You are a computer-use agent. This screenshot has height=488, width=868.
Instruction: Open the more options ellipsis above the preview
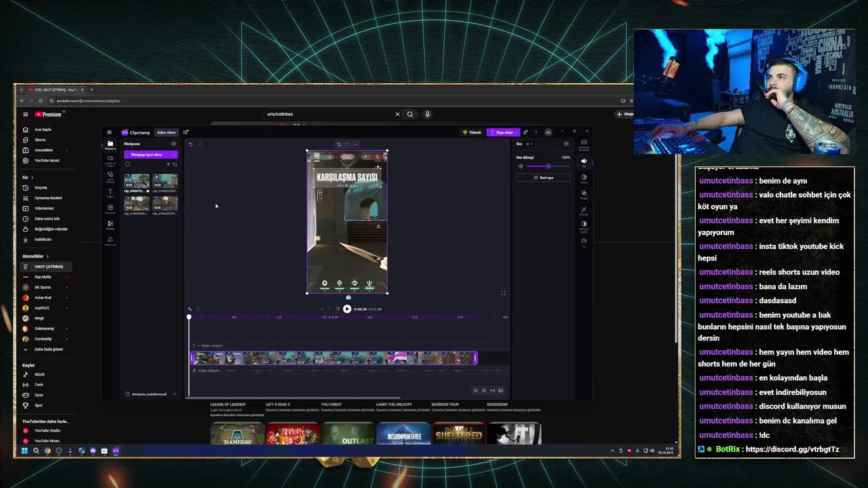(x=355, y=144)
